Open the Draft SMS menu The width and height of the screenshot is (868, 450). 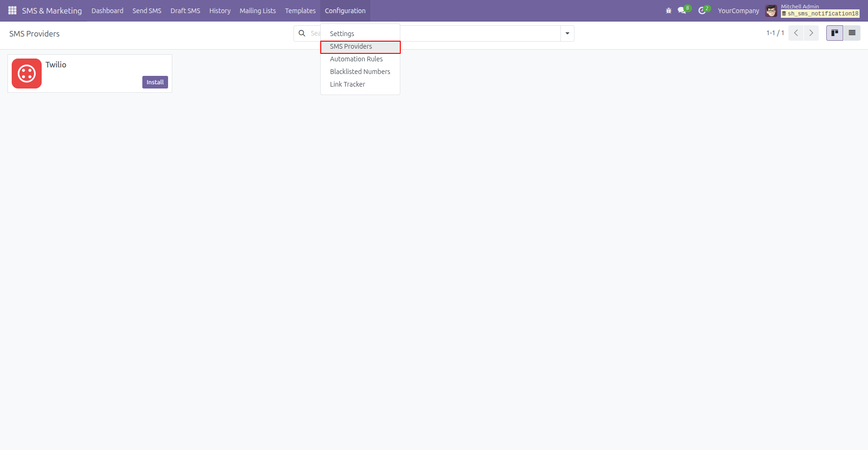(x=185, y=11)
